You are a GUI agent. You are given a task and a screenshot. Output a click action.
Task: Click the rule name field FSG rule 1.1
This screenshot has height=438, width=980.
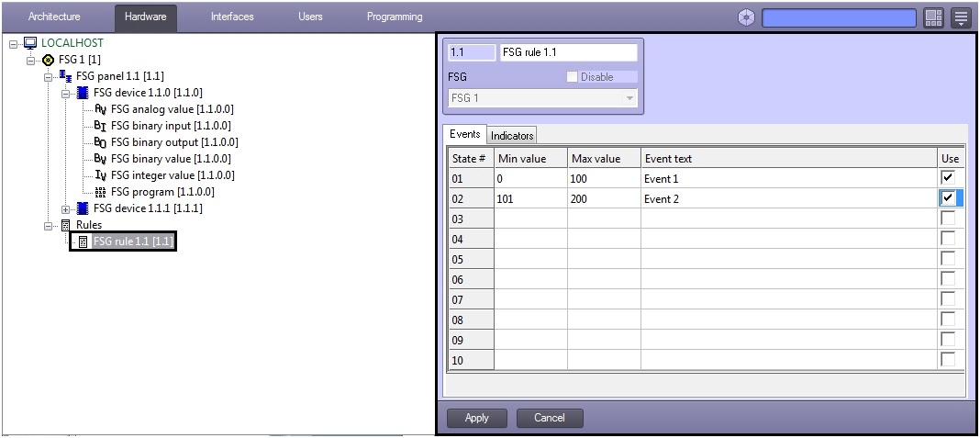569,52
